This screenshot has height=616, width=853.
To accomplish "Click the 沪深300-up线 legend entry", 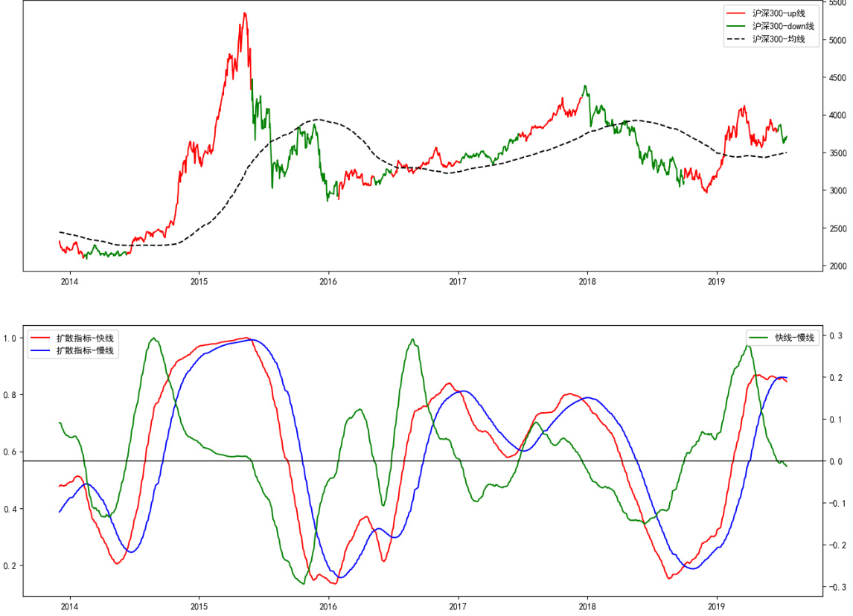I will pos(779,13).
